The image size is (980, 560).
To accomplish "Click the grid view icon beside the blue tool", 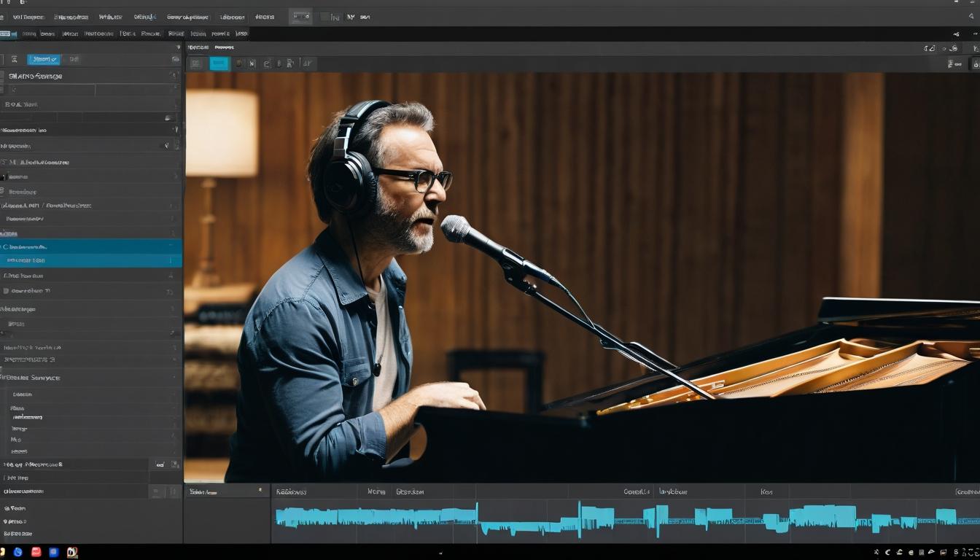I will 238,63.
